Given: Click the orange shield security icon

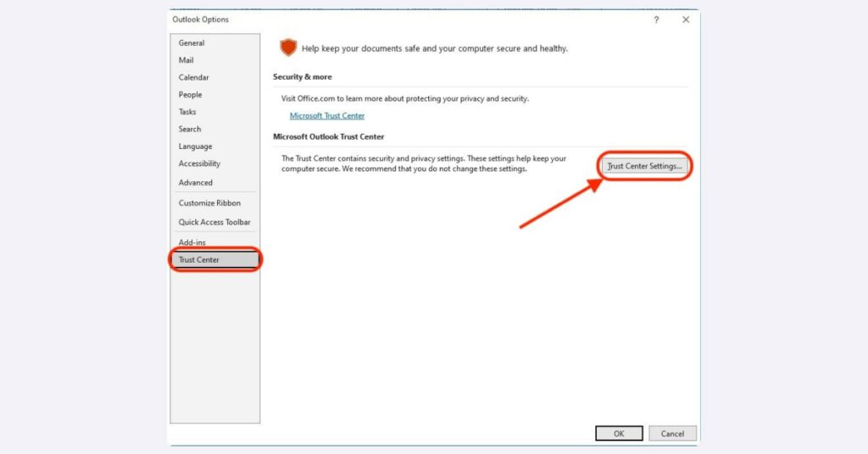Looking at the screenshot, I should [289, 48].
